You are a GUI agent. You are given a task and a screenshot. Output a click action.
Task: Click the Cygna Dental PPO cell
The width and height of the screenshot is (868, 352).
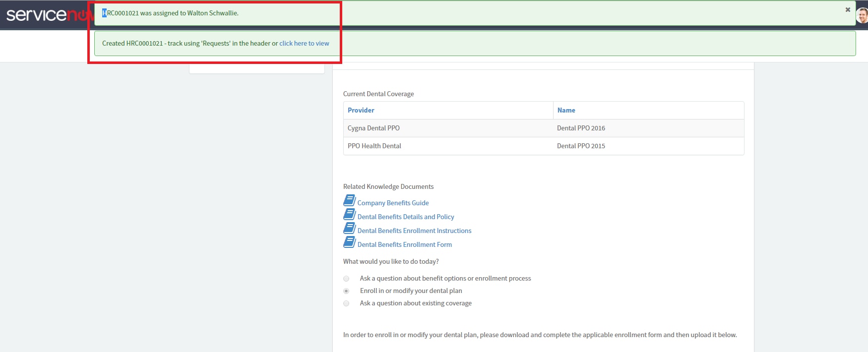(448, 128)
